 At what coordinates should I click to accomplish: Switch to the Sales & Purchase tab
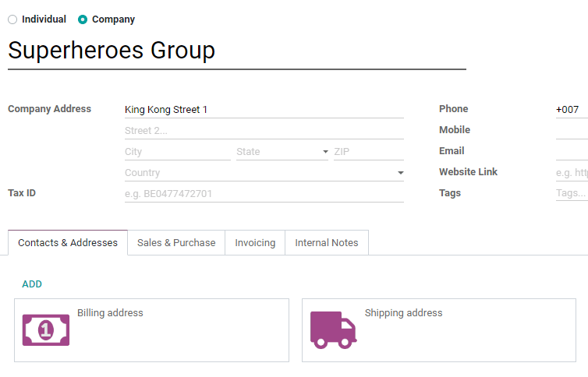click(x=176, y=243)
